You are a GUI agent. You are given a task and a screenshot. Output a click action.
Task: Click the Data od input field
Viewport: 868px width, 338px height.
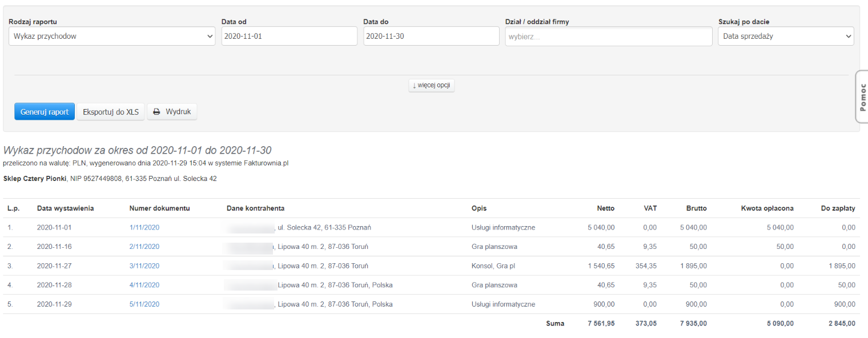click(x=289, y=36)
